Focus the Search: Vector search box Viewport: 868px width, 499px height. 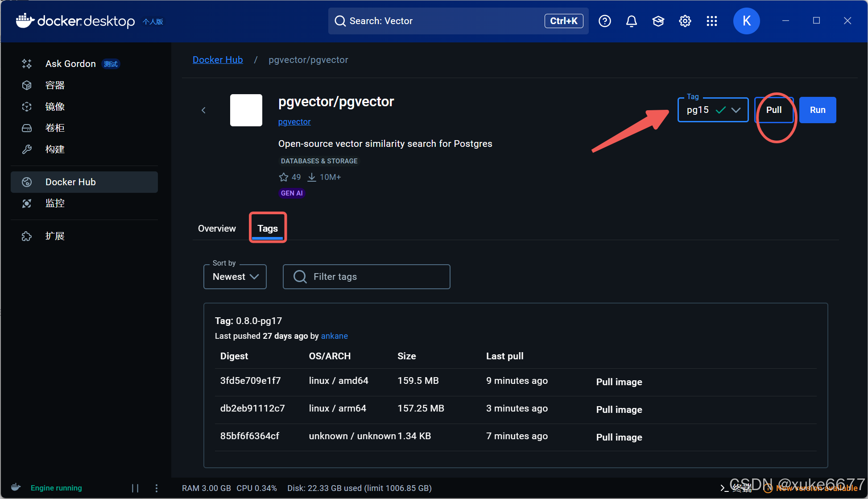(458, 21)
